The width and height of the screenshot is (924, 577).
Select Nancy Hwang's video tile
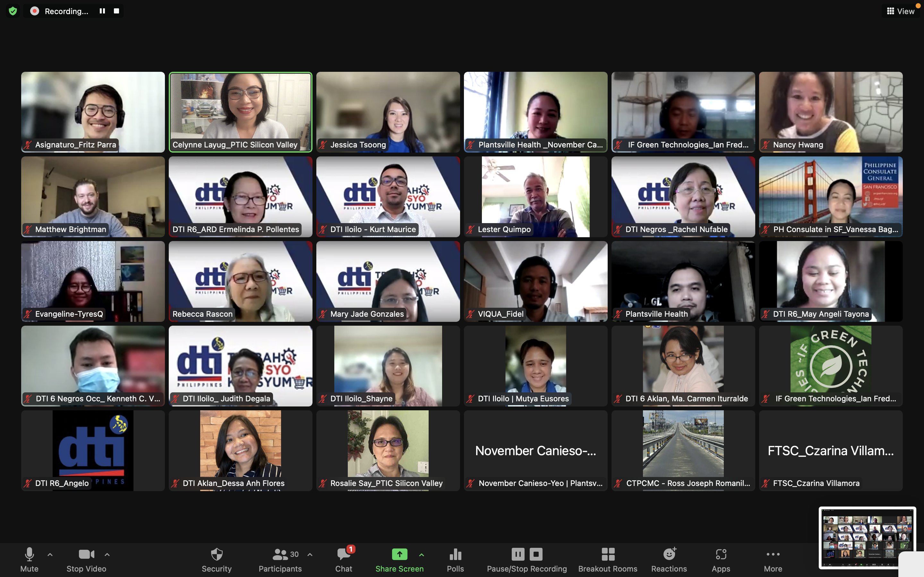pos(830,112)
